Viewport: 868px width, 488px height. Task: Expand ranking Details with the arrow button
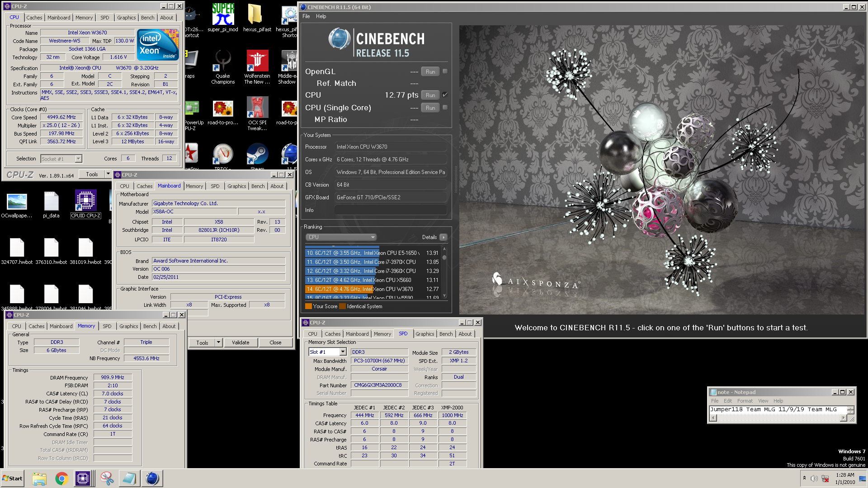pos(443,237)
